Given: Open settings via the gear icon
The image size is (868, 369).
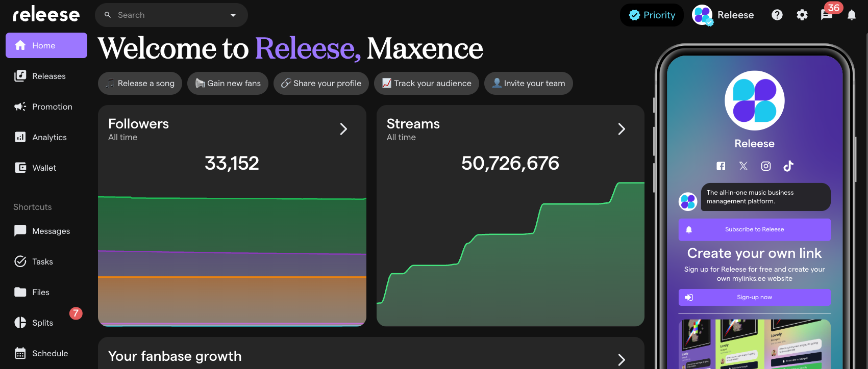Looking at the screenshot, I should (802, 15).
